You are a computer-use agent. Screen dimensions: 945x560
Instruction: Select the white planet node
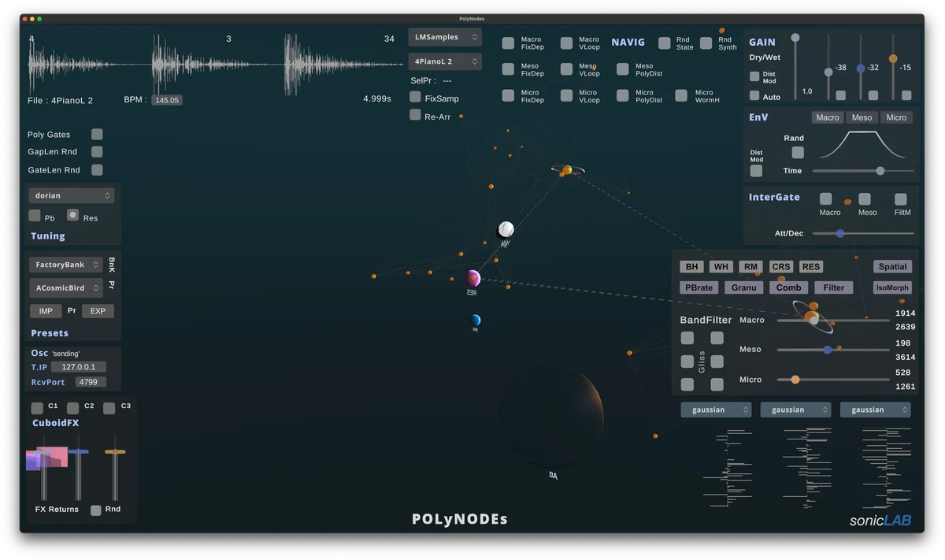[x=506, y=229]
